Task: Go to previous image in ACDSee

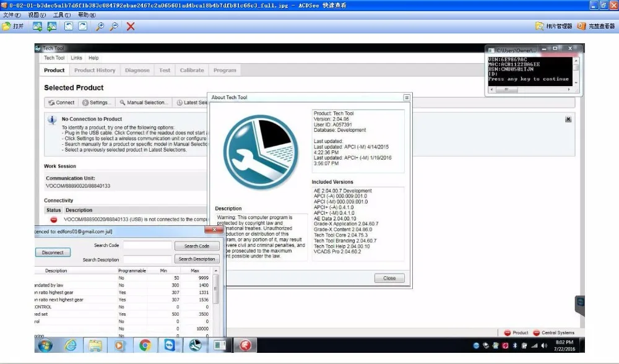Action: (x=38, y=26)
